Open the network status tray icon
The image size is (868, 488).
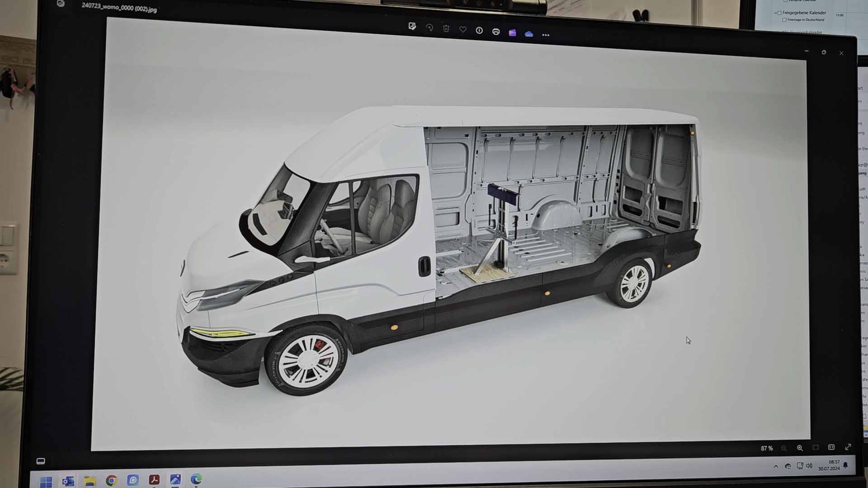pos(799,466)
